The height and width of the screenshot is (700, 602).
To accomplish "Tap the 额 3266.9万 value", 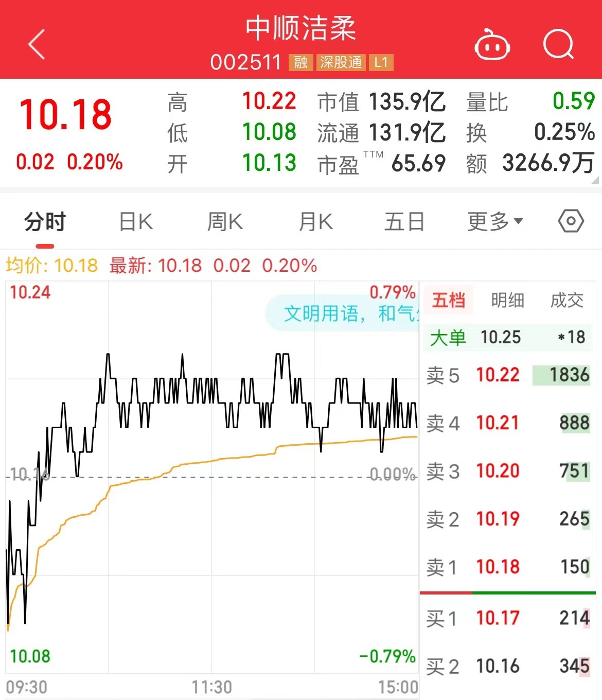I will click(548, 163).
